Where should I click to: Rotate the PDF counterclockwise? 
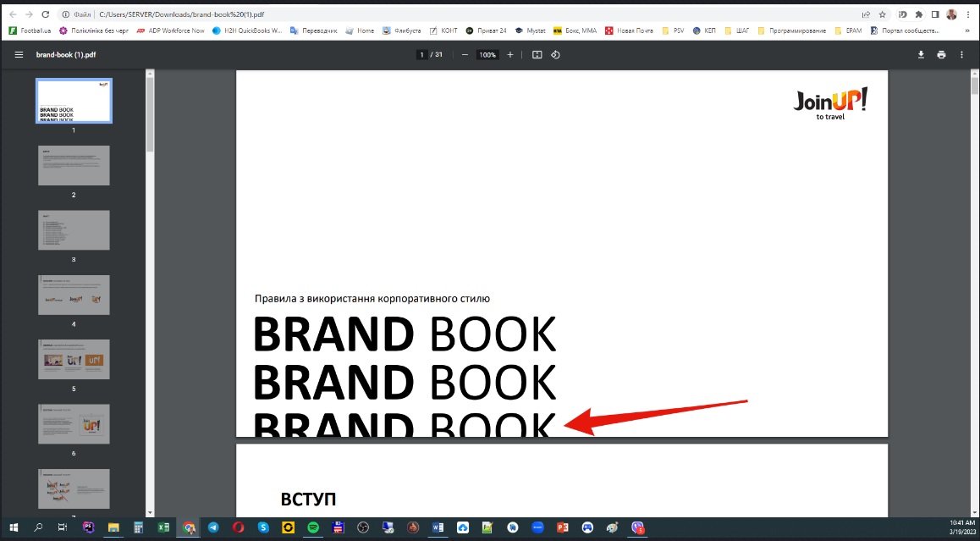(556, 55)
